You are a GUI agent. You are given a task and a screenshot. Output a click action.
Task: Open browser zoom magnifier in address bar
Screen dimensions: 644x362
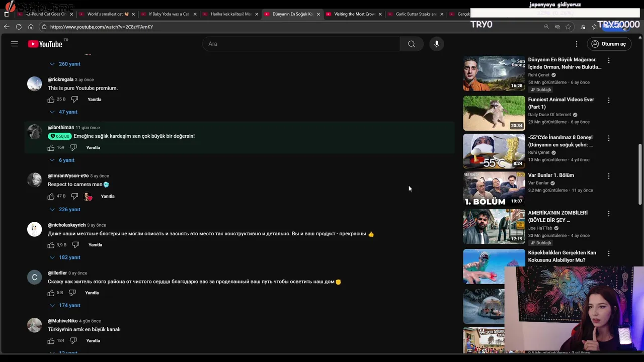coord(546,27)
